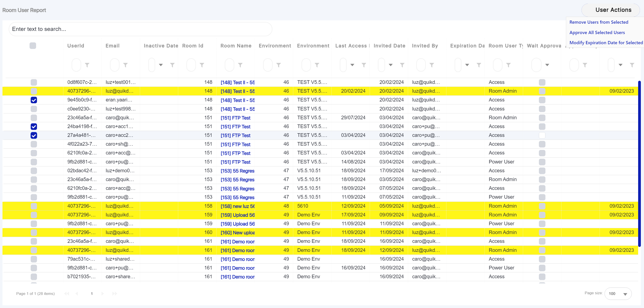Screen dimensions: 644x308
Task: Toggle Wait Approval box in caro+acc2 row
Action: [x=542, y=135]
